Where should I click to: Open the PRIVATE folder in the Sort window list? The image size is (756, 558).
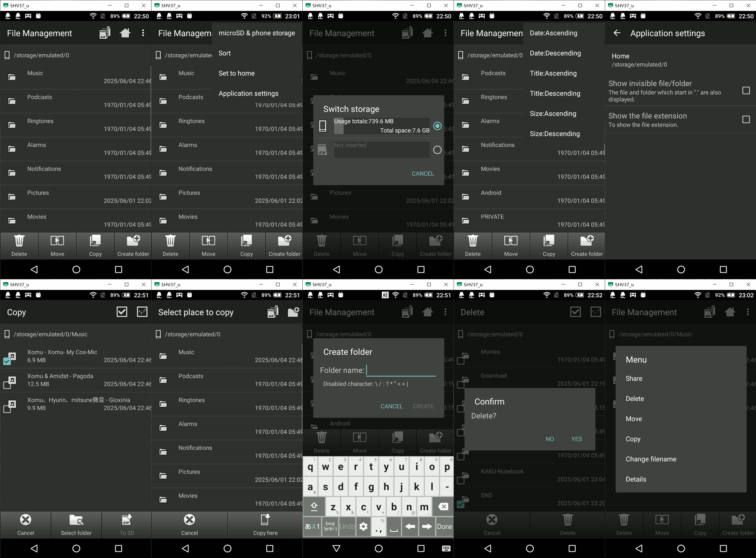pyautogui.click(x=529, y=221)
